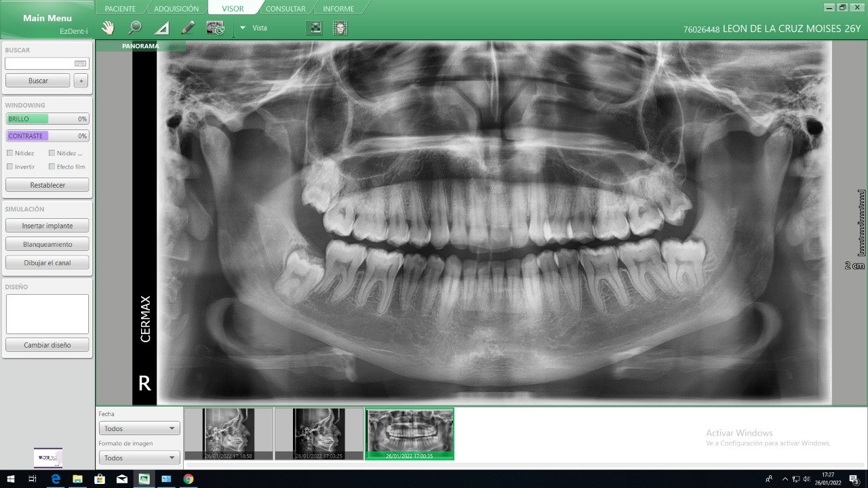Image resolution: width=868 pixels, height=488 pixels.
Task: Click the Restablecer button
Action: click(47, 185)
